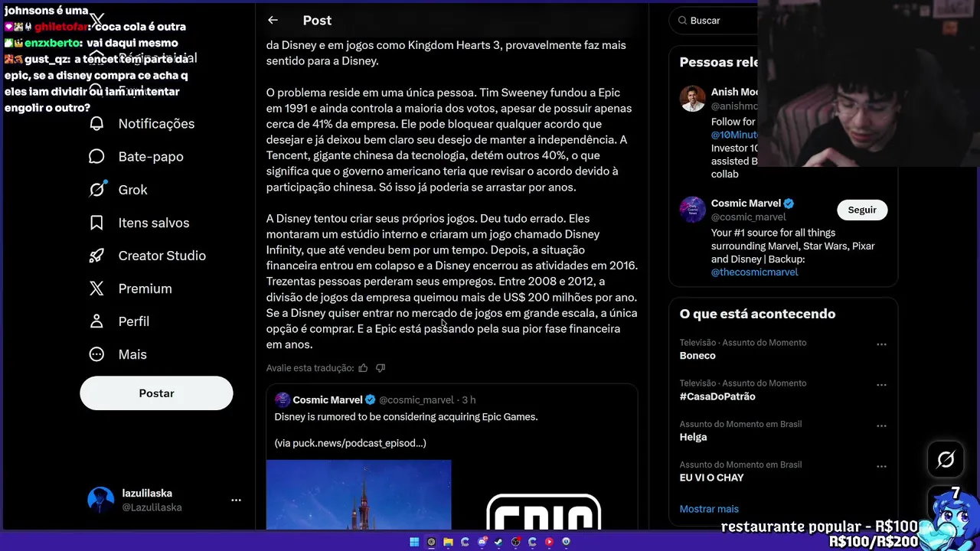This screenshot has width=980, height=551.
Task: Click the Notificações bell icon
Action: 96,123
